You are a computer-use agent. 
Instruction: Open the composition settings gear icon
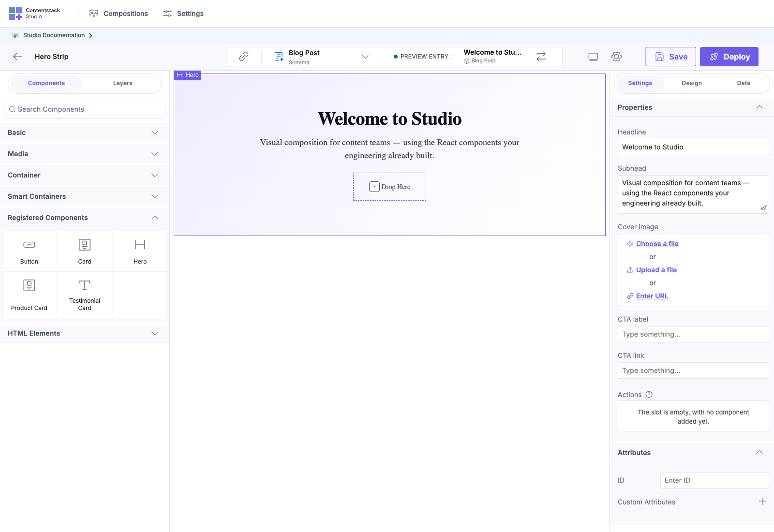616,57
